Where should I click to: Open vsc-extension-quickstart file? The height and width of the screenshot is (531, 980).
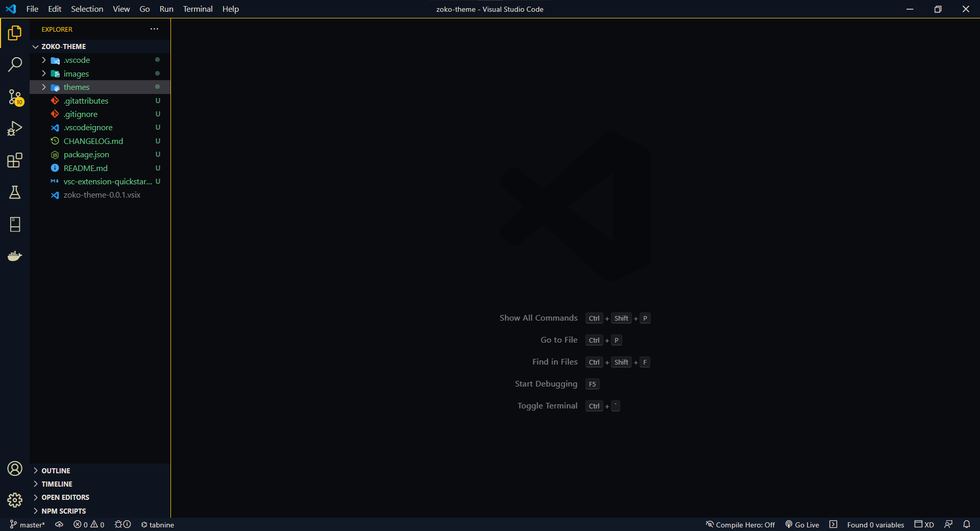coord(100,182)
